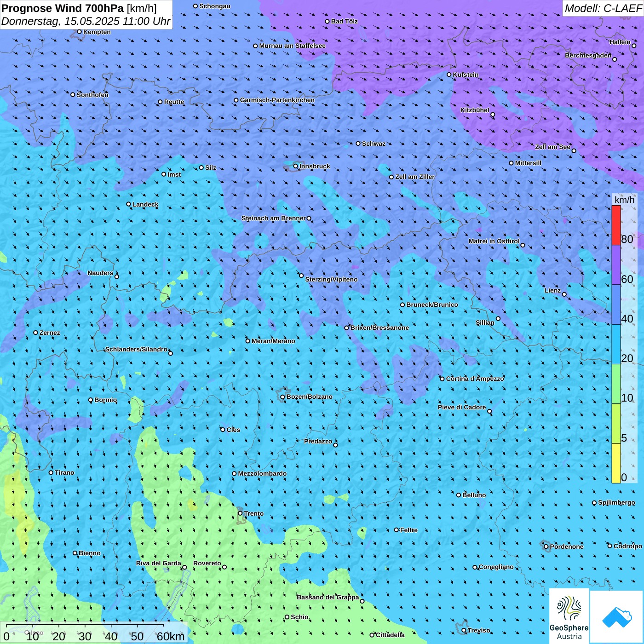644x644 pixels.
Task: Click the Steinach am Brenner label
Action: click(273, 218)
